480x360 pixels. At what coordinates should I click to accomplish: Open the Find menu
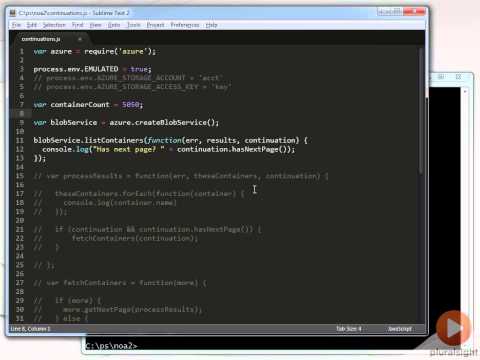click(77, 25)
